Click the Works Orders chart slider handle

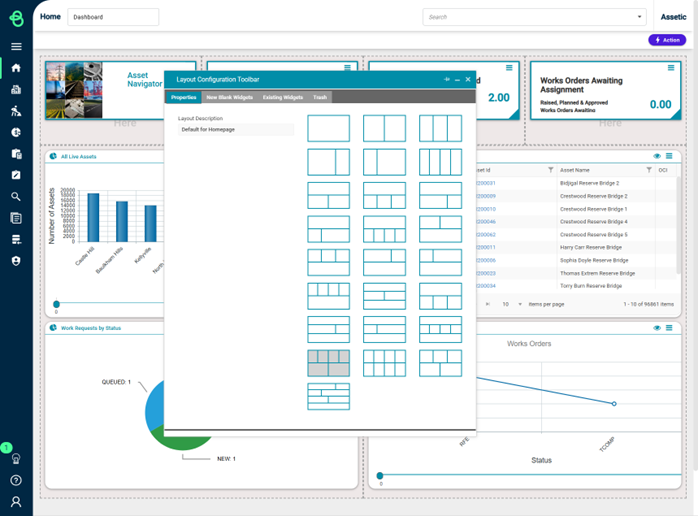(380, 476)
